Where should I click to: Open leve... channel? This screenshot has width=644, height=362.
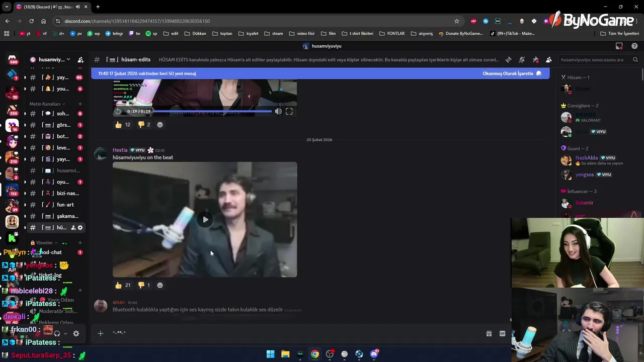click(x=55, y=148)
